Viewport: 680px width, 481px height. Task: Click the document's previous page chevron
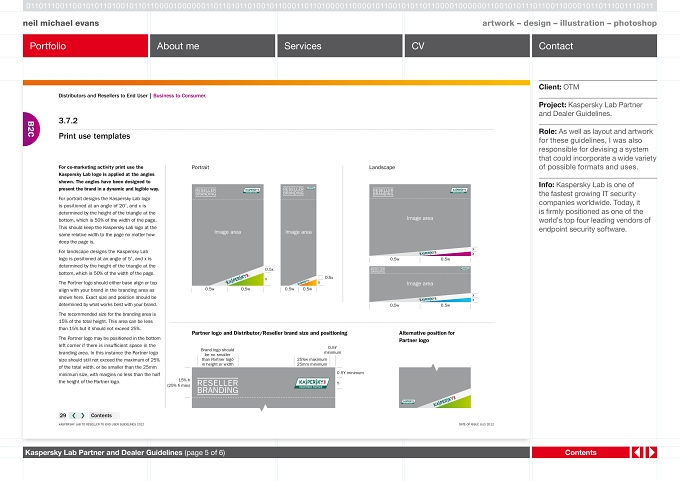(74, 416)
